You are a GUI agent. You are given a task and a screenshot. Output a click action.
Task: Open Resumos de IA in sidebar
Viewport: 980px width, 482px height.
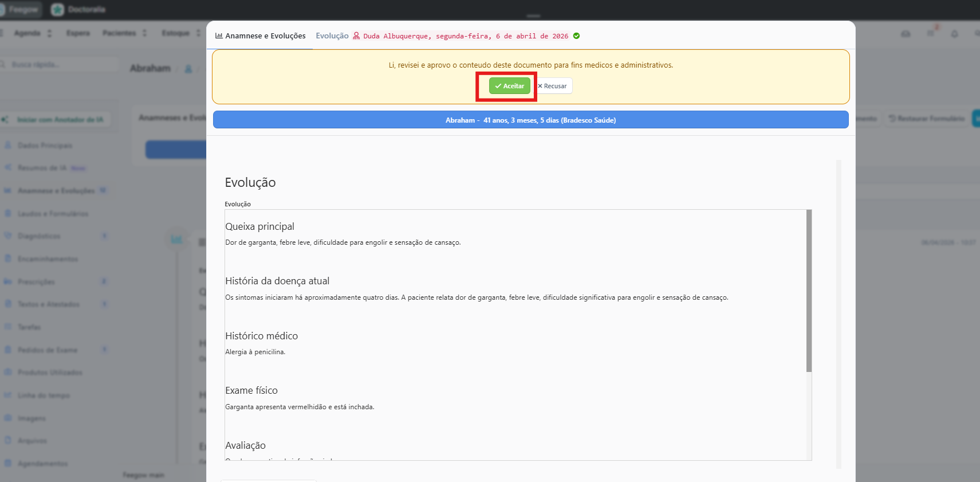click(x=42, y=168)
